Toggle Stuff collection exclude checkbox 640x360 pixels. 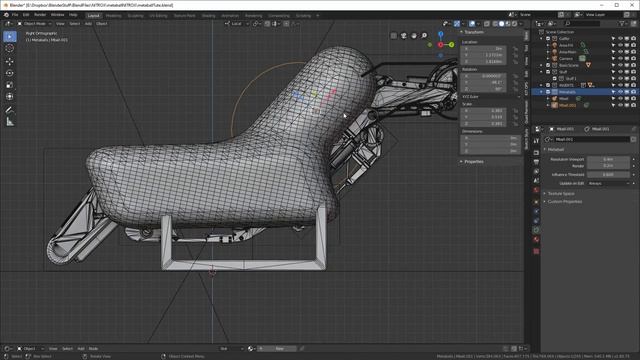coord(548,72)
